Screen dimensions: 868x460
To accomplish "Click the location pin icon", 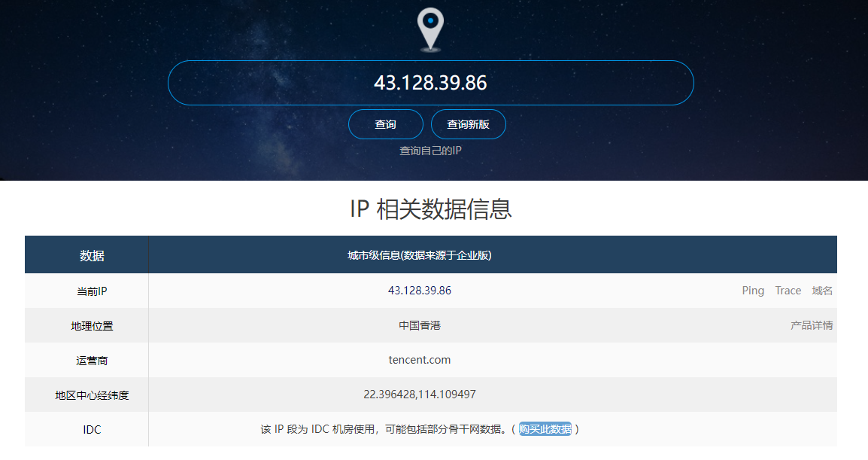I will [x=430, y=29].
